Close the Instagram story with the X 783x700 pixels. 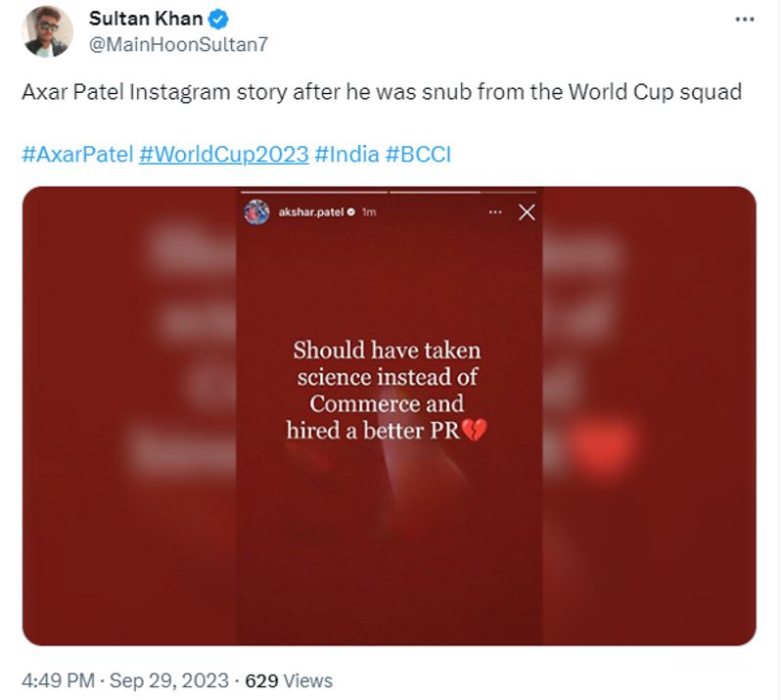coord(527,211)
